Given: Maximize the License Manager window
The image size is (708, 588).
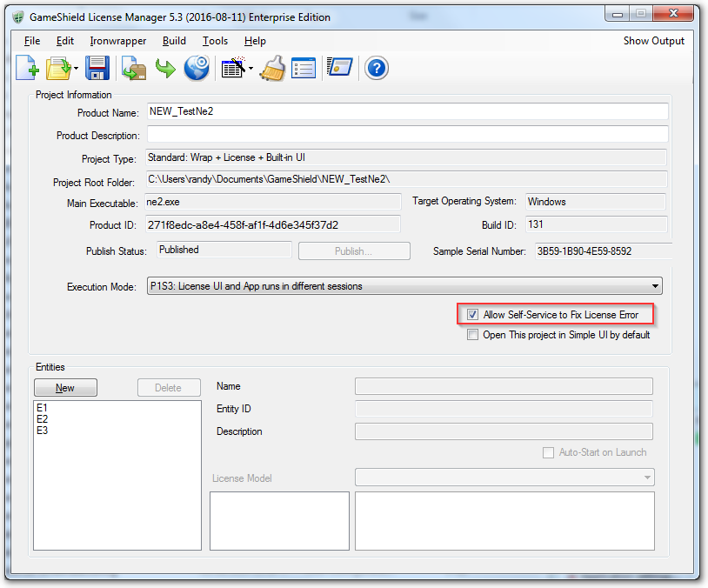Looking at the screenshot, I should pos(641,14).
